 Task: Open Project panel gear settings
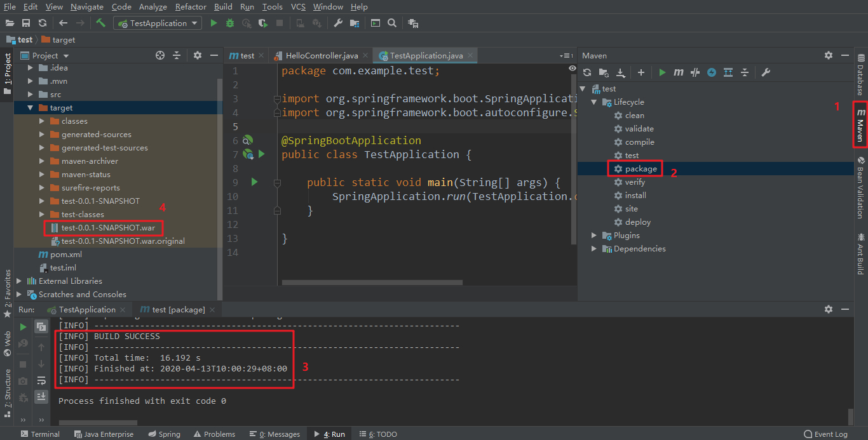pyautogui.click(x=198, y=55)
